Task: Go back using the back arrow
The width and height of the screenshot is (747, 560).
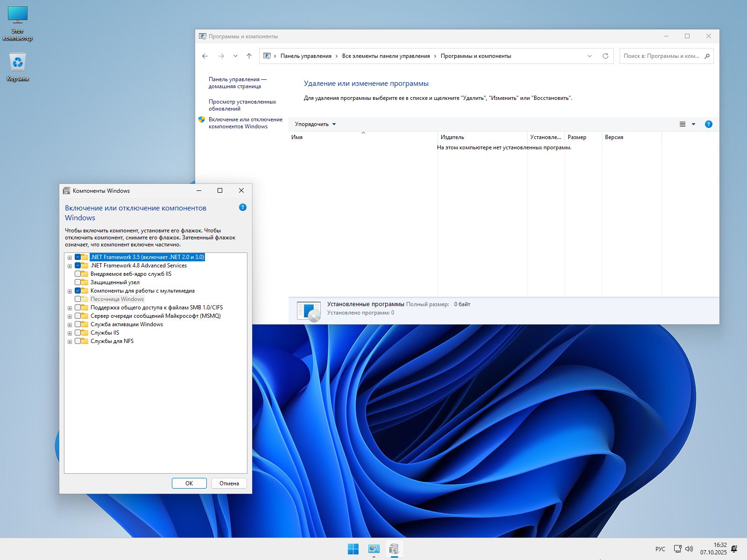Action: (x=205, y=56)
